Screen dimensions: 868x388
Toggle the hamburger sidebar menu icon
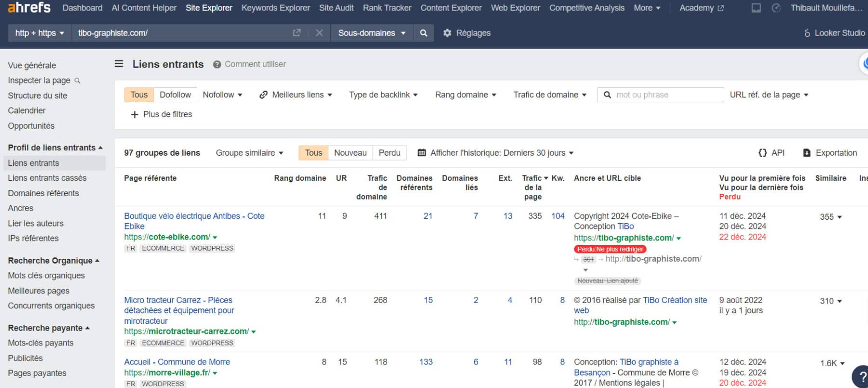pos(119,64)
